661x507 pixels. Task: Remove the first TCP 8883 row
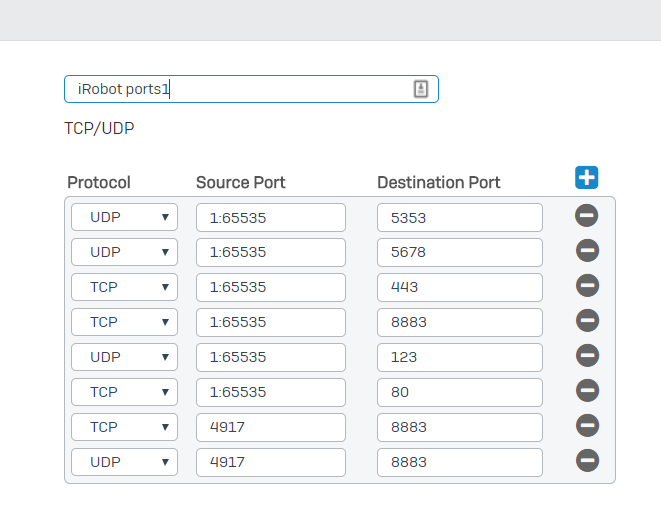coord(587,321)
